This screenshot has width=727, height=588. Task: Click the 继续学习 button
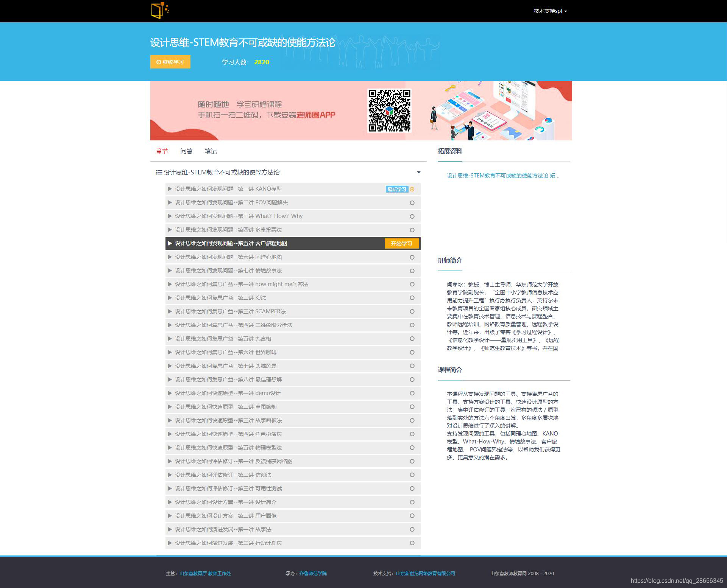click(170, 62)
